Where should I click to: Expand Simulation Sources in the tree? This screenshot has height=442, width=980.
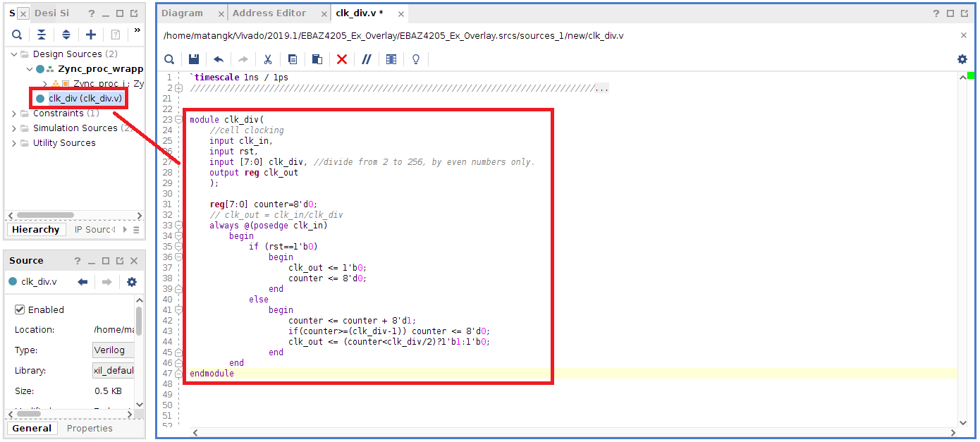pyautogui.click(x=13, y=128)
